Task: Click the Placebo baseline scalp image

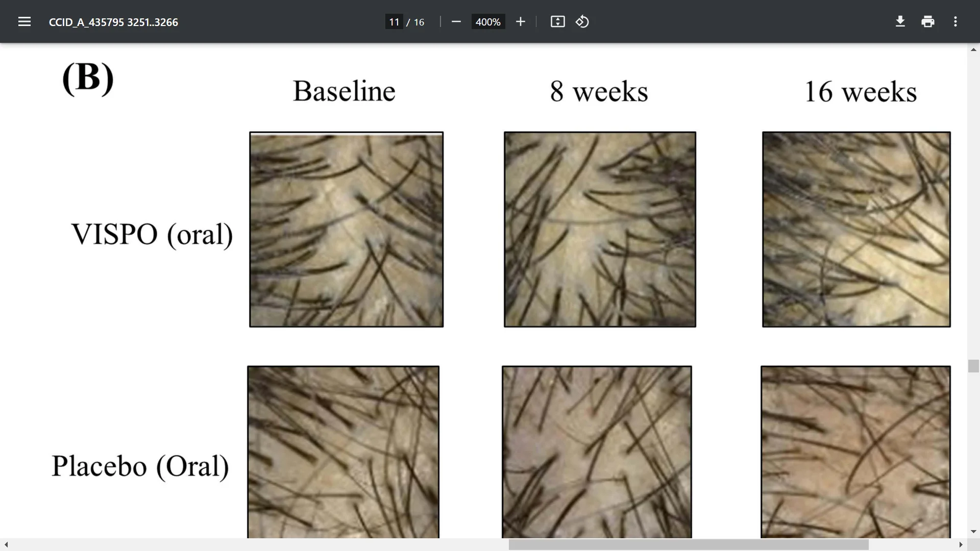Action: [343, 452]
